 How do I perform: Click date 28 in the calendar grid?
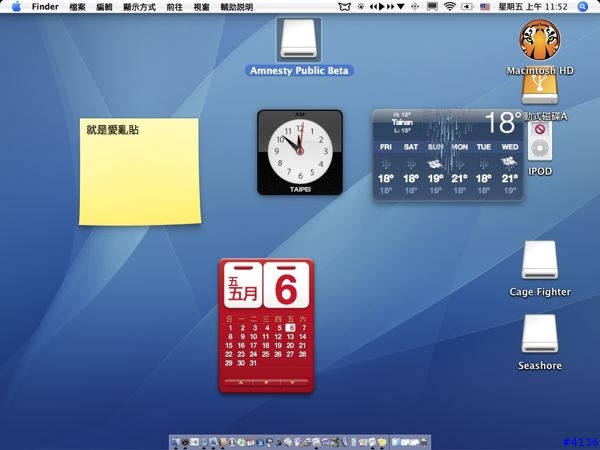point(303,354)
